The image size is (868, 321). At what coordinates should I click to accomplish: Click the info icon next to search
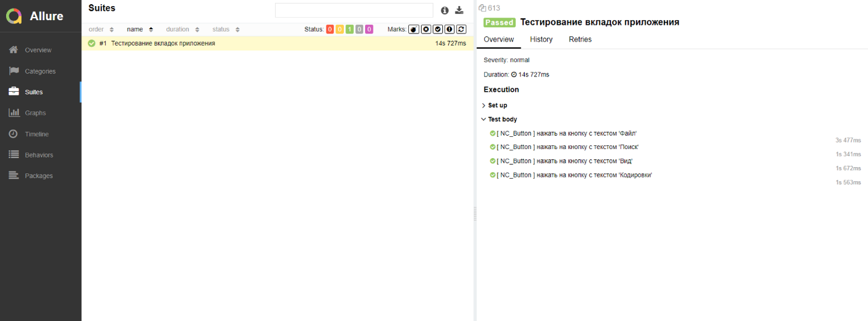(445, 10)
